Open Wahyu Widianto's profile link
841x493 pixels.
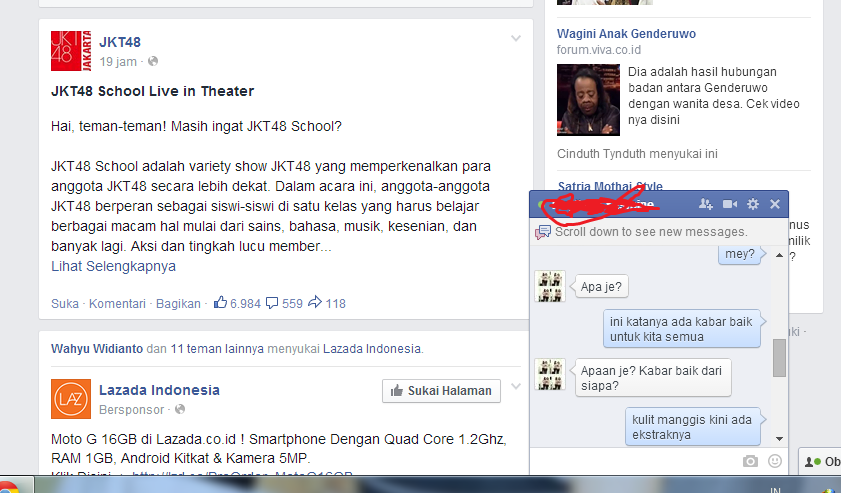coord(97,349)
